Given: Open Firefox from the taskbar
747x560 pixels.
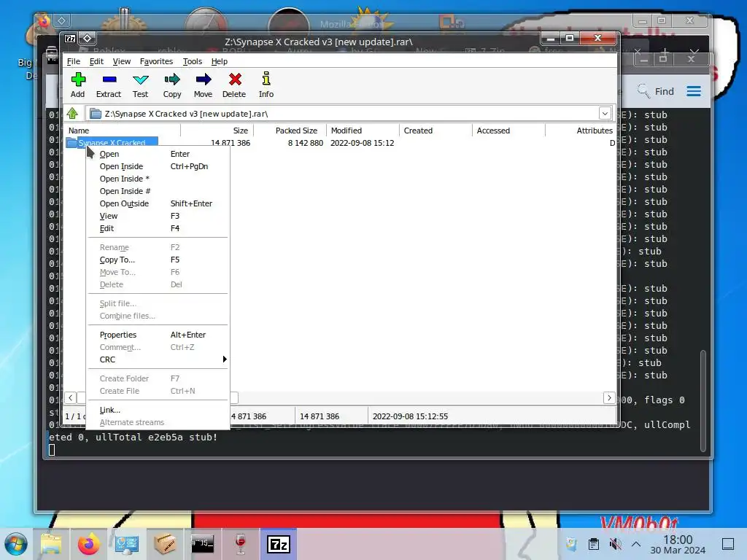Looking at the screenshot, I should coord(88,544).
